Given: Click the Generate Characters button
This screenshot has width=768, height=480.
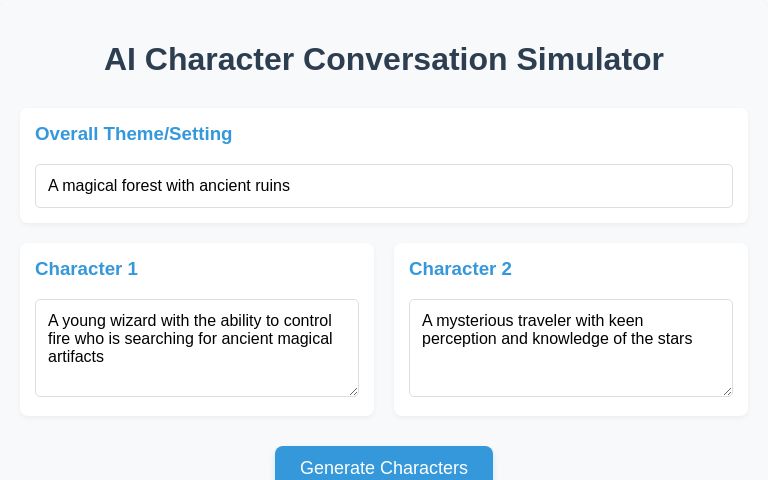Looking at the screenshot, I should click(x=383, y=466).
